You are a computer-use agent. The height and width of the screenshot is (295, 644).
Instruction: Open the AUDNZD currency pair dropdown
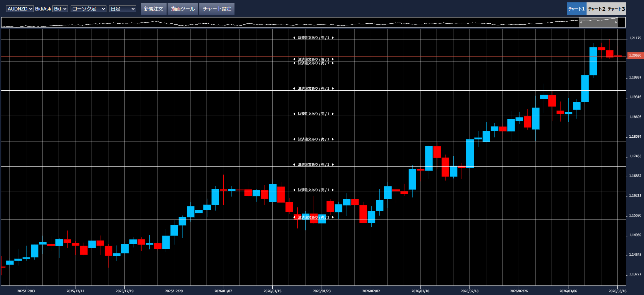[20, 9]
